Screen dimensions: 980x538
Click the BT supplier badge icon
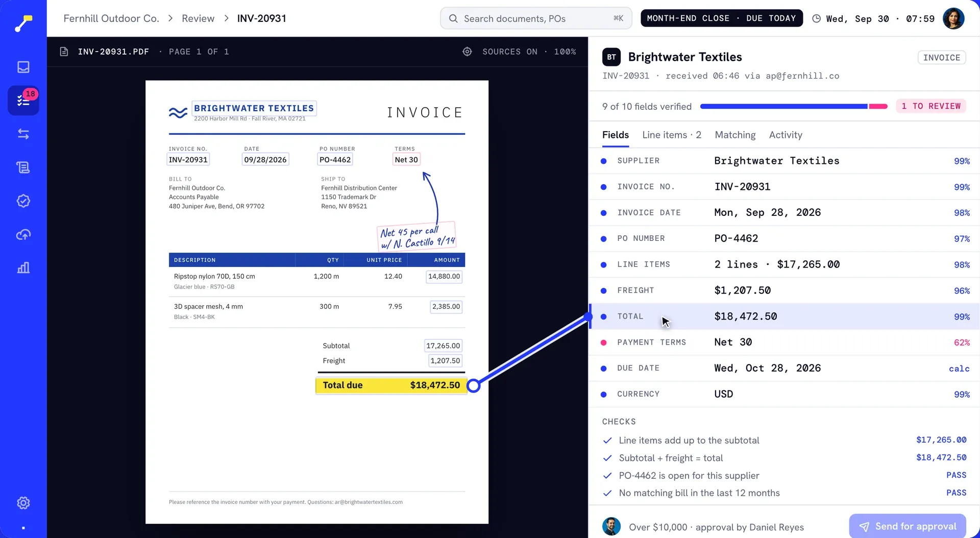(x=611, y=57)
